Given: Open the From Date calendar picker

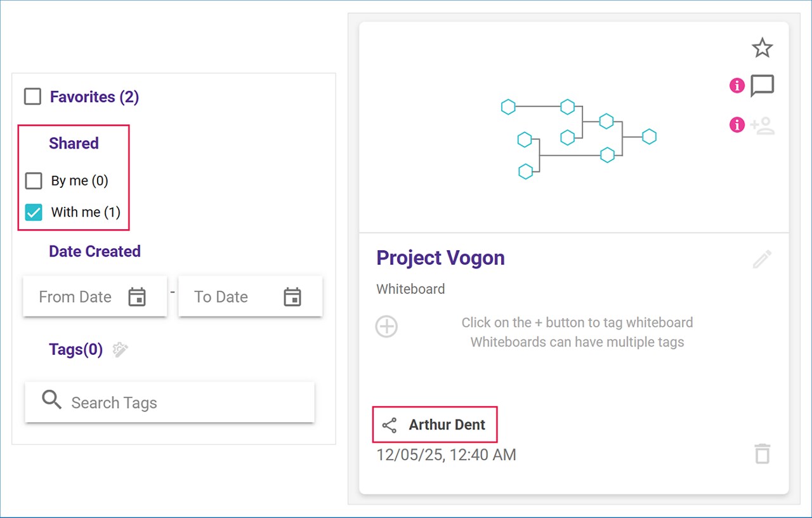Looking at the screenshot, I should pyautogui.click(x=137, y=296).
